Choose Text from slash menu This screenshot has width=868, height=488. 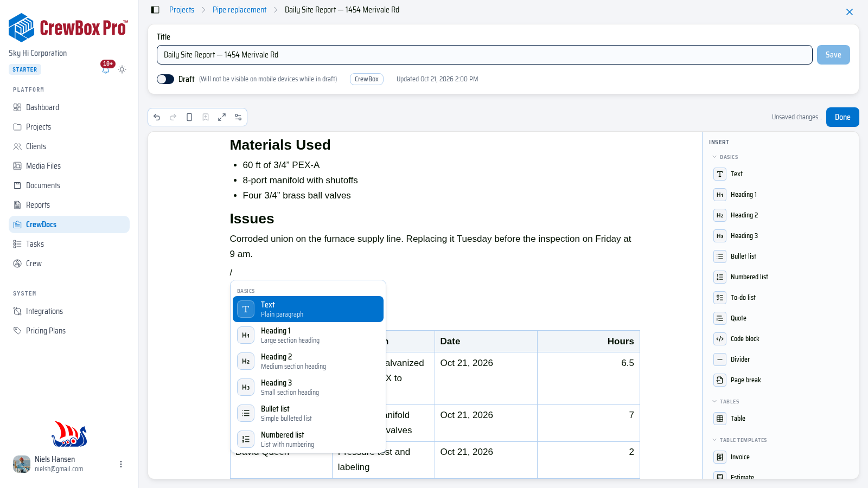point(308,309)
